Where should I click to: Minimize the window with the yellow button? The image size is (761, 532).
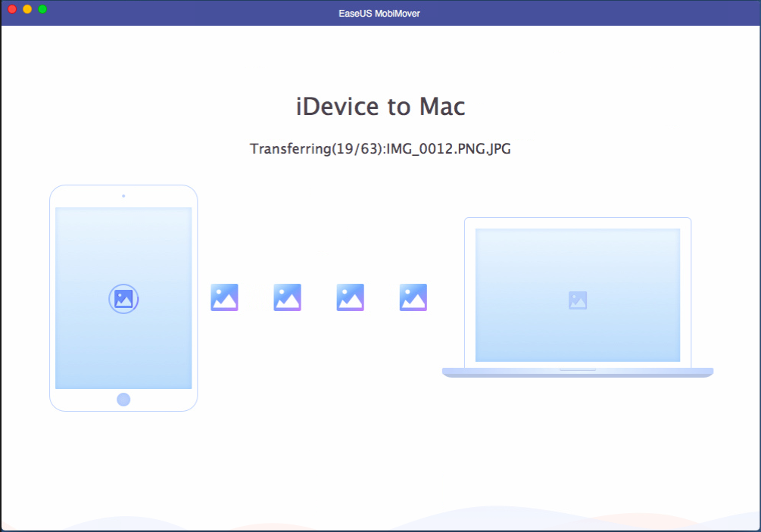coord(27,9)
